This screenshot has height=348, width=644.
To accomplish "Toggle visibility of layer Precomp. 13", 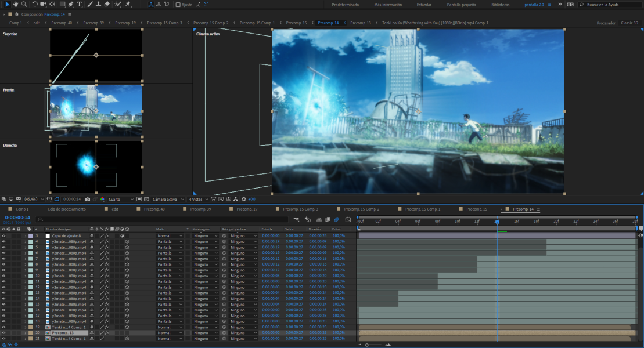I will [x=3, y=333].
